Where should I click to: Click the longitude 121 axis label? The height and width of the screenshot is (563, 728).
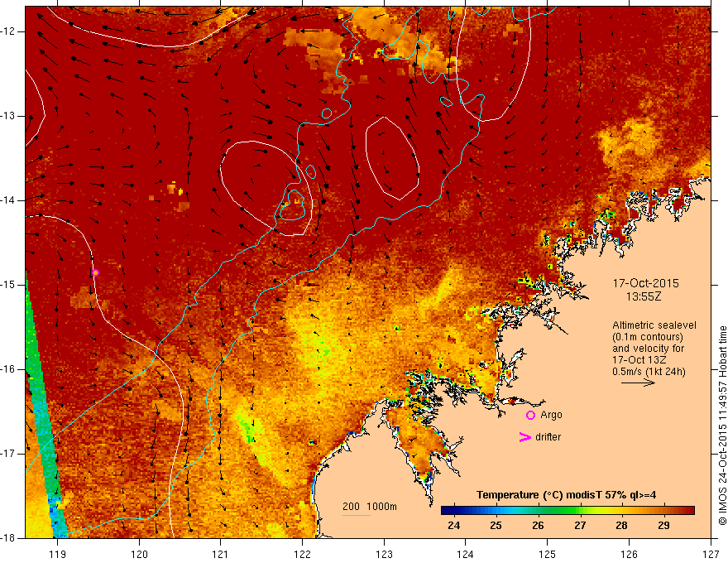point(221,554)
